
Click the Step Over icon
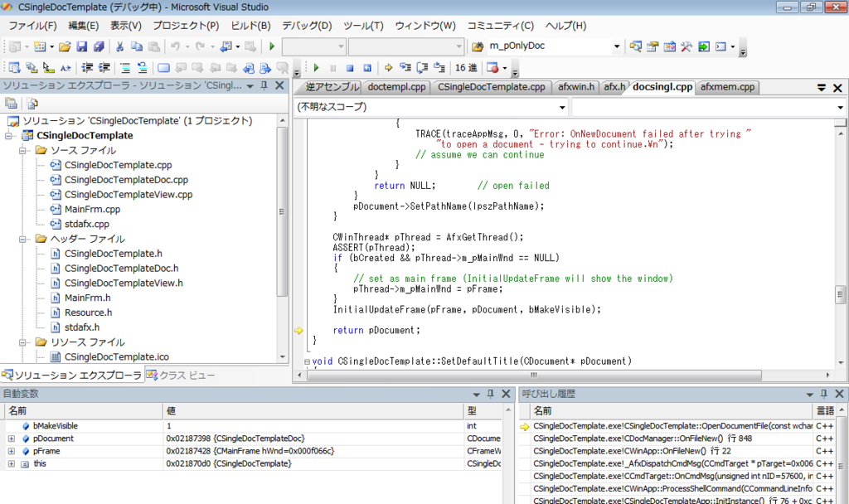click(x=422, y=68)
